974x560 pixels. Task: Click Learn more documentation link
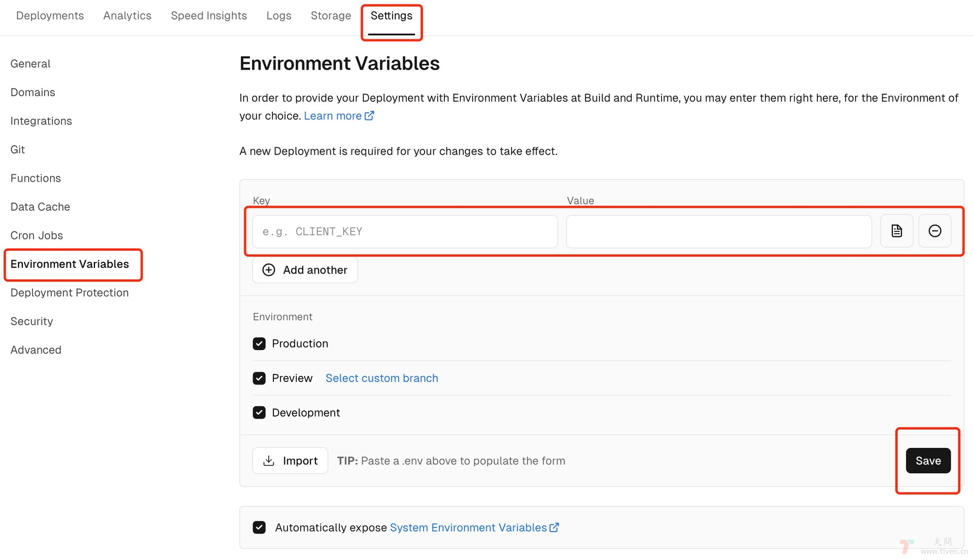point(338,115)
